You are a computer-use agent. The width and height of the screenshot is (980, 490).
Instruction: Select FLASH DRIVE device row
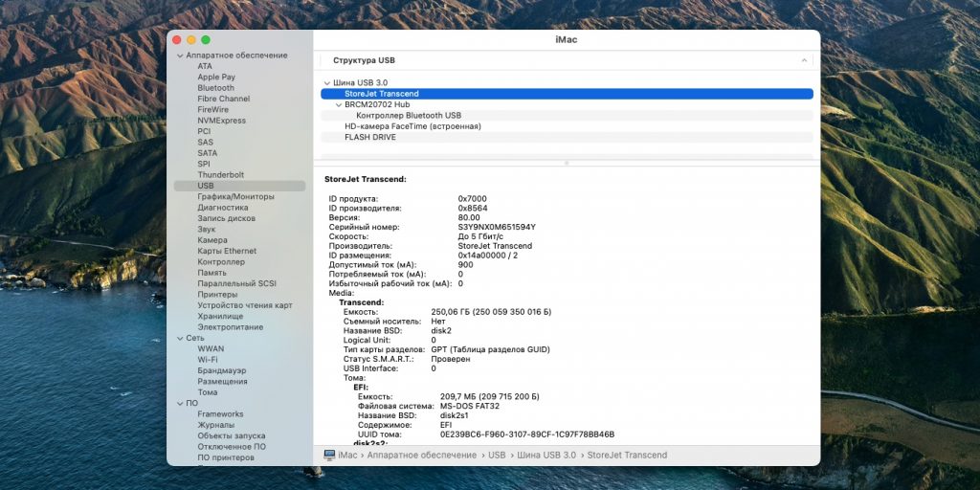pyautogui.click(x=567, y=138)
